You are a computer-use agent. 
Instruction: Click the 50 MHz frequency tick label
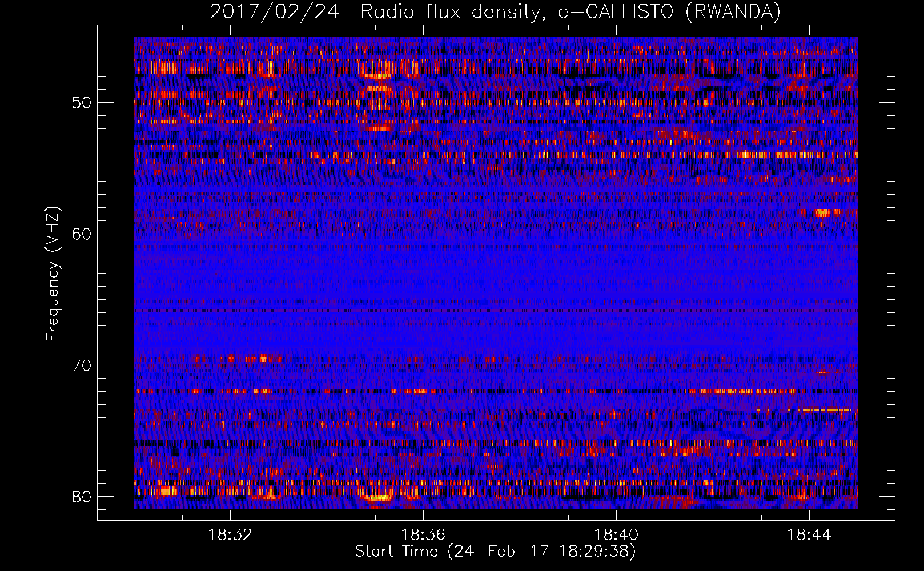(82, 103)
